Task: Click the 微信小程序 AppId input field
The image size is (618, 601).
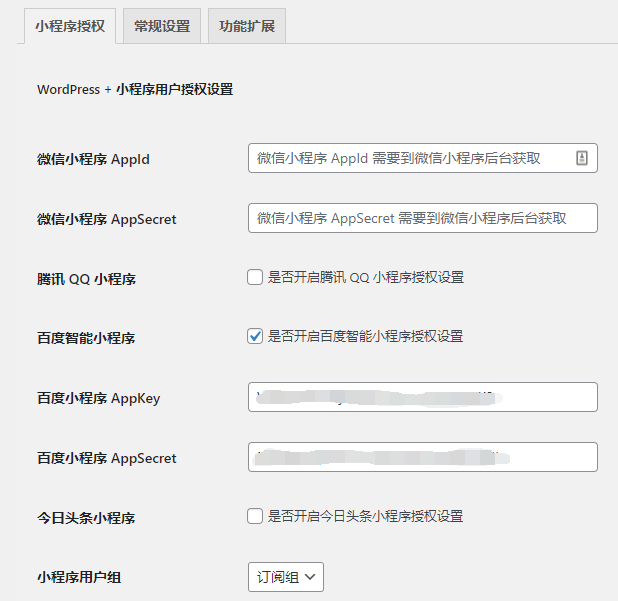Action: [x=423, y=158]
